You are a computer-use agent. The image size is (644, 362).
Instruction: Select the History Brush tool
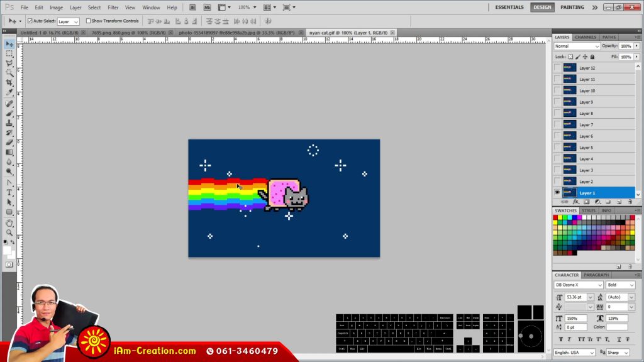click(x=9, y=133)
